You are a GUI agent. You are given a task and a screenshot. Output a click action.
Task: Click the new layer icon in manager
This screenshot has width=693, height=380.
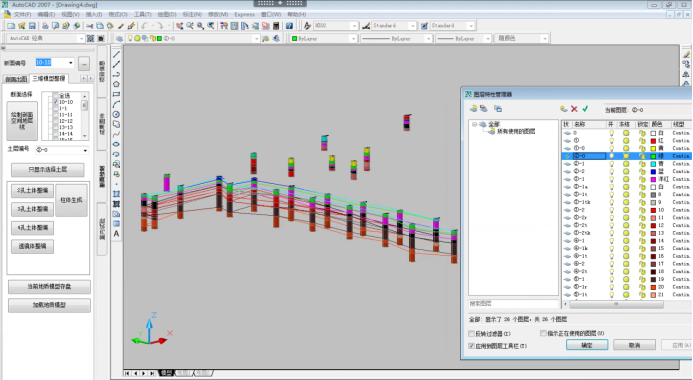click(x=564, y=109)
